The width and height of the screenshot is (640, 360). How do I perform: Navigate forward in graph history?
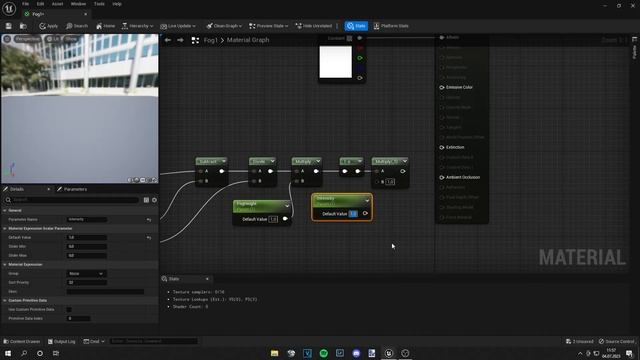(x=180, y=40)
